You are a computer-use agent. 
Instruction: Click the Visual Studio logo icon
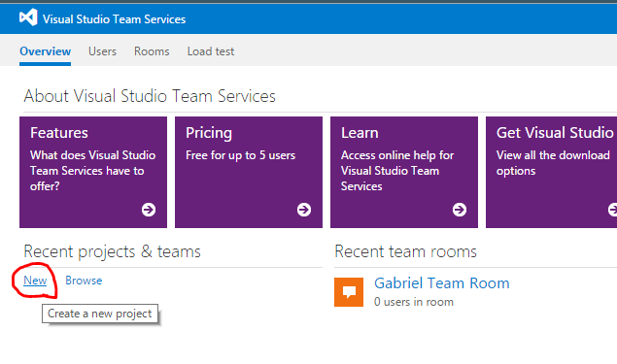[28, 17]
